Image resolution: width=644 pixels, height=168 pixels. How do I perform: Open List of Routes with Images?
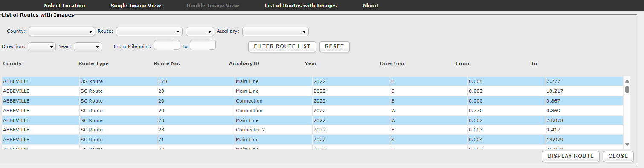(x=301, y=6)
